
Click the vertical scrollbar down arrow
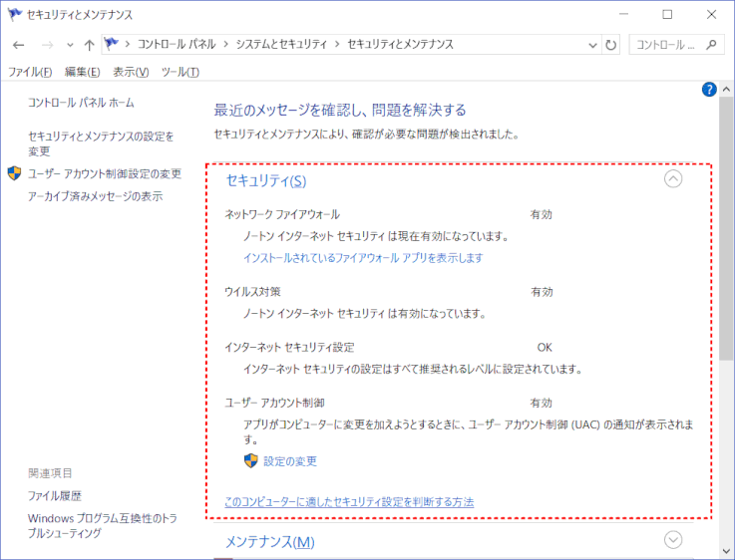726,551
